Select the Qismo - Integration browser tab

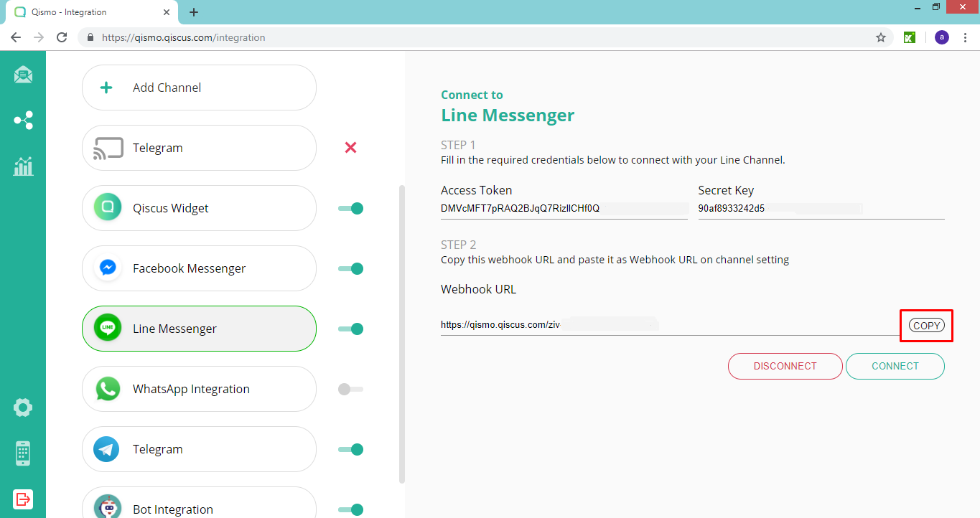click(93, 12)
